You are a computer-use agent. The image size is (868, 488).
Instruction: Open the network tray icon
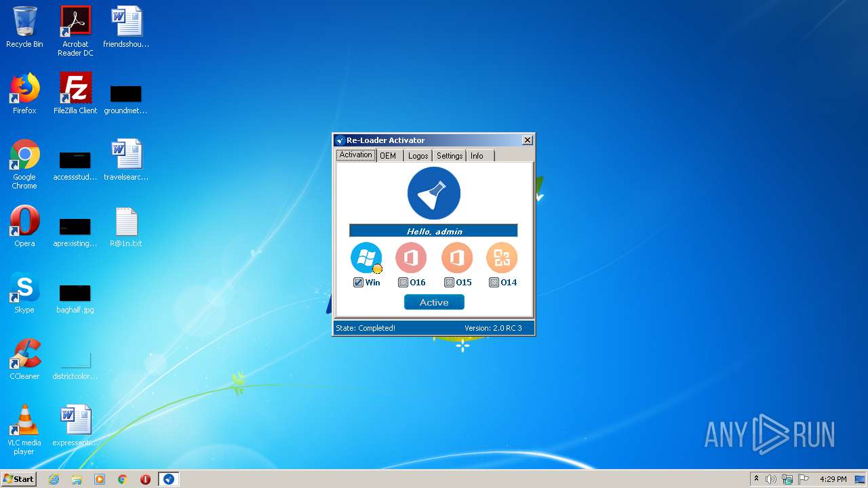point(787,479)
